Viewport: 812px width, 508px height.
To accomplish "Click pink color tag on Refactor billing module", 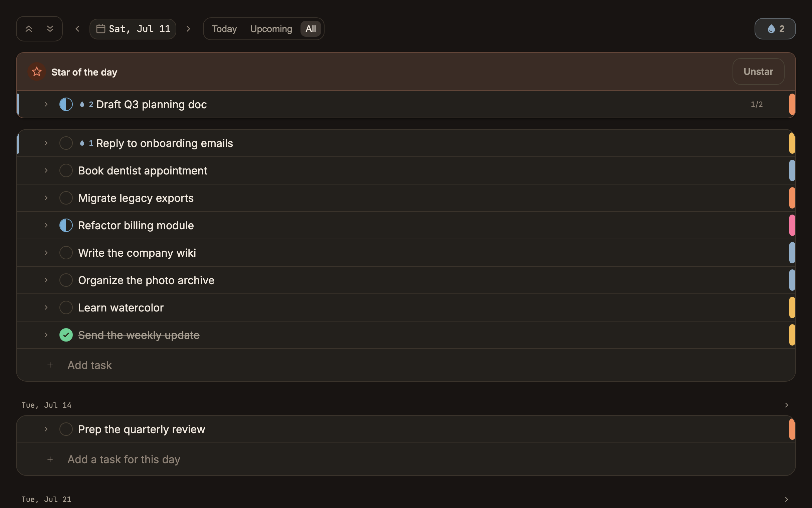I will (792, 226).
